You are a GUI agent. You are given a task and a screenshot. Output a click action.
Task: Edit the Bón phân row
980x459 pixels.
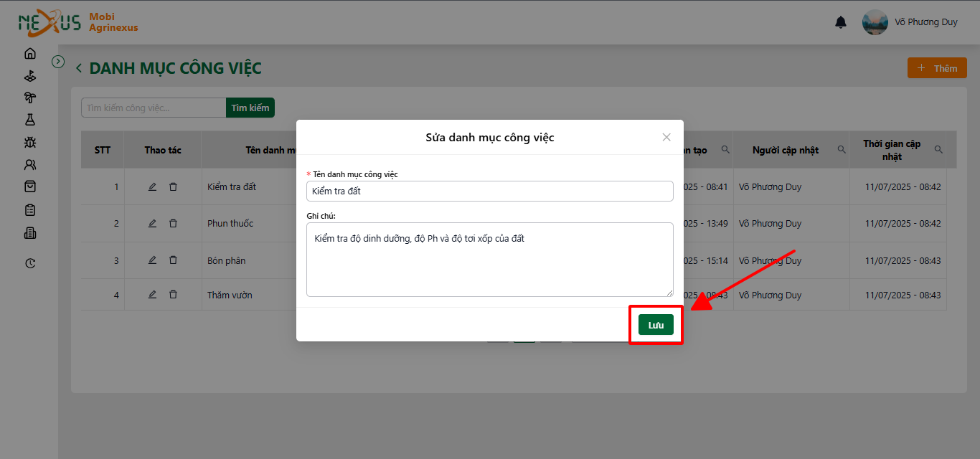pos(152,260)
